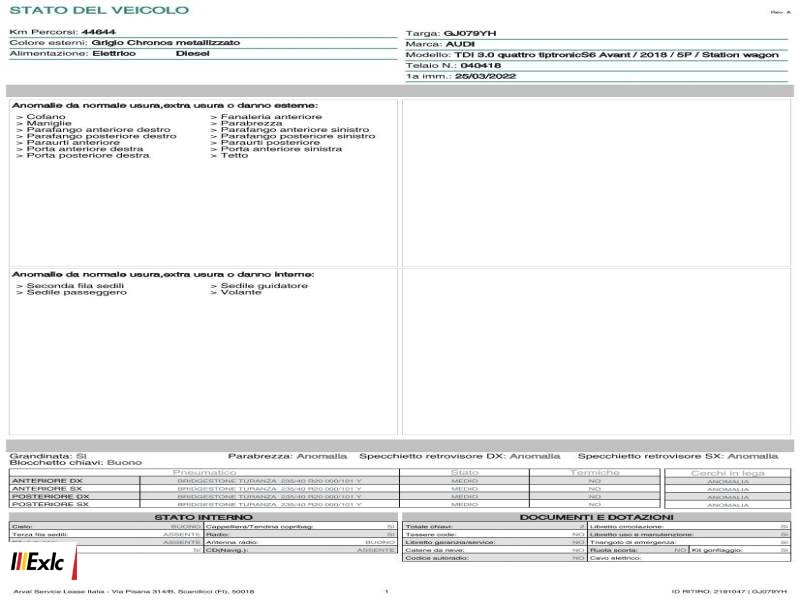Click the external anomalies section heading
The width and height of the screenshot is (800, 600).
(x=165, y=106)
